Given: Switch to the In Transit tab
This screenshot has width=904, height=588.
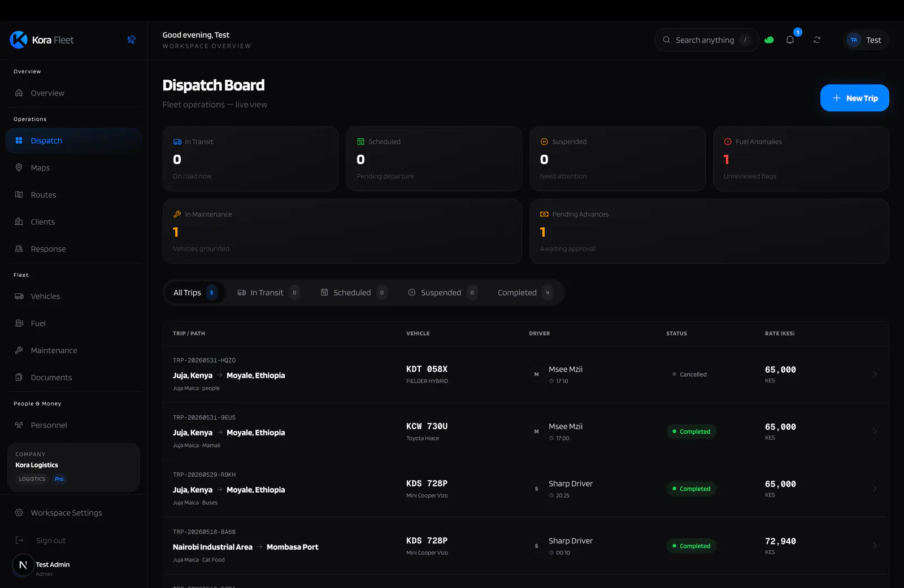Looking at the screenshot, I should tap(268, 293).
